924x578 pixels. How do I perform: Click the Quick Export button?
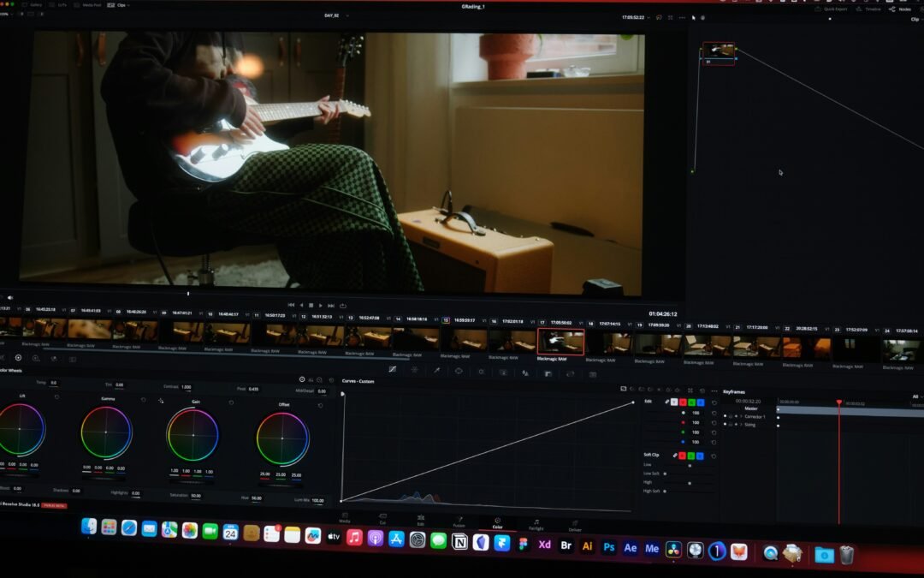[834, 9]
